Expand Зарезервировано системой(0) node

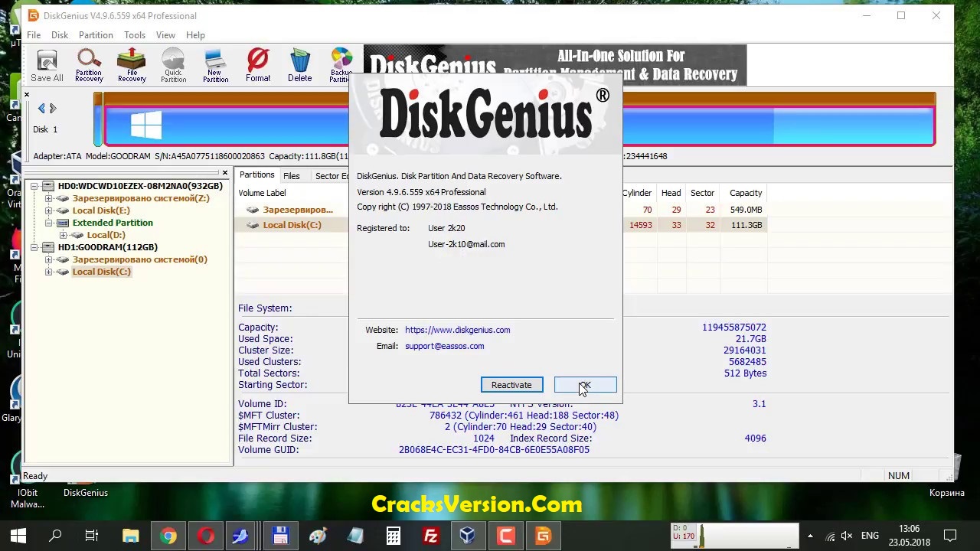click(x=49, y=259)
